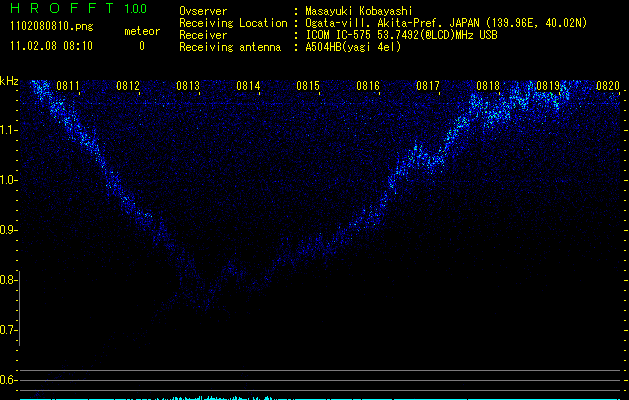Click the 0814 time marker

point(248,86)
